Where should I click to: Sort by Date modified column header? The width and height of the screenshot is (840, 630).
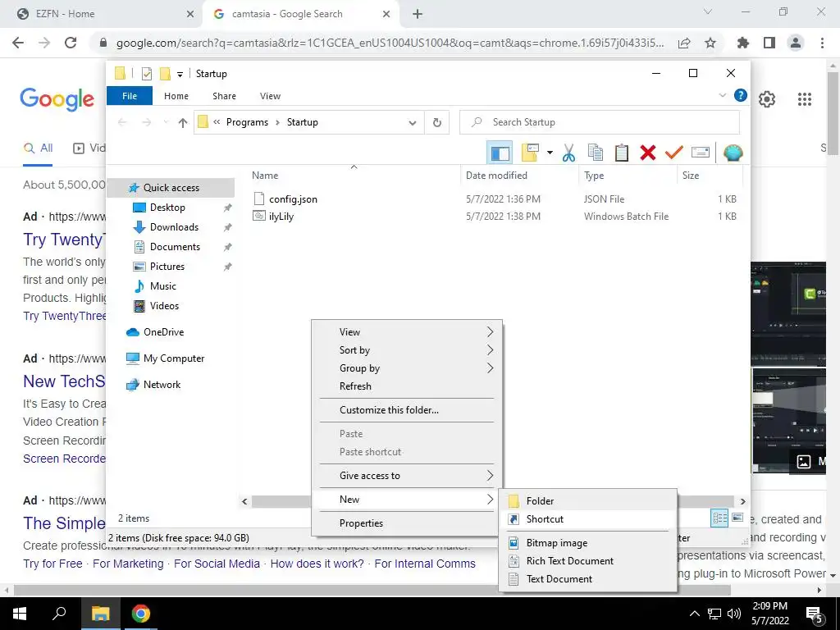tap(496, 176)
